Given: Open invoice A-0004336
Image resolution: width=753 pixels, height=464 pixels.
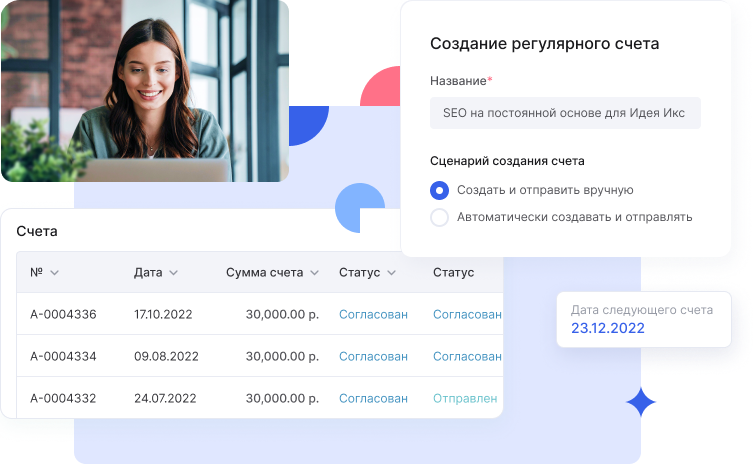Looking at the screenshot, I should click(63, 314).
